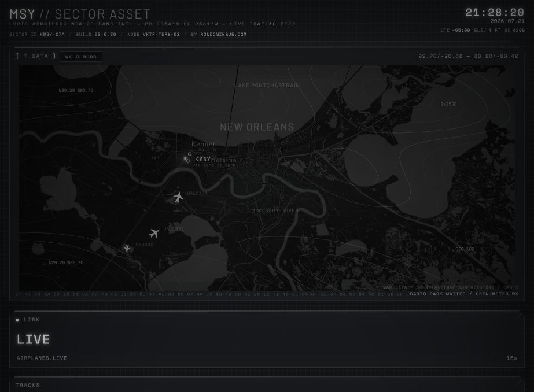
Task: Click the MISSISSIPPI RIVER map label
Action: 275,210
